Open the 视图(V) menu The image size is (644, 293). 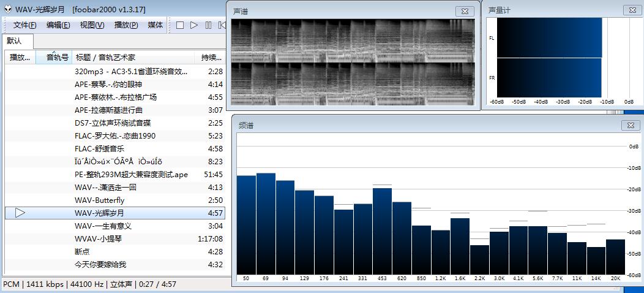[x=92, y=25]
